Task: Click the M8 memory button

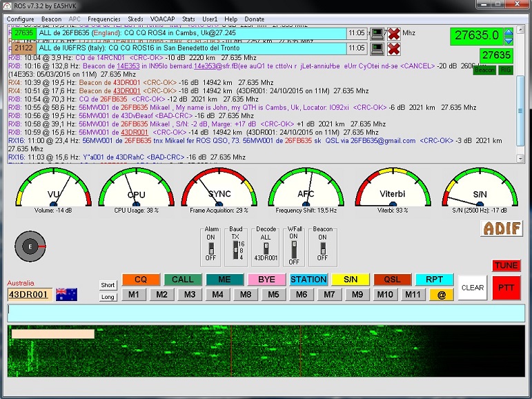Action: pyautogui.click(x=246, y=295)
